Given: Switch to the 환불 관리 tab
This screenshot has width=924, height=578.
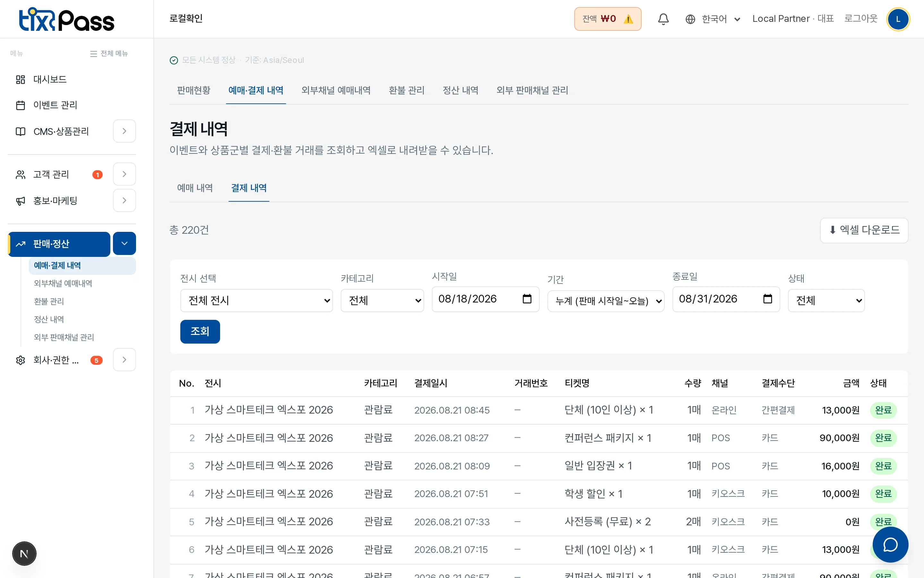Looking at the screenshot, I should click(406, 91).
